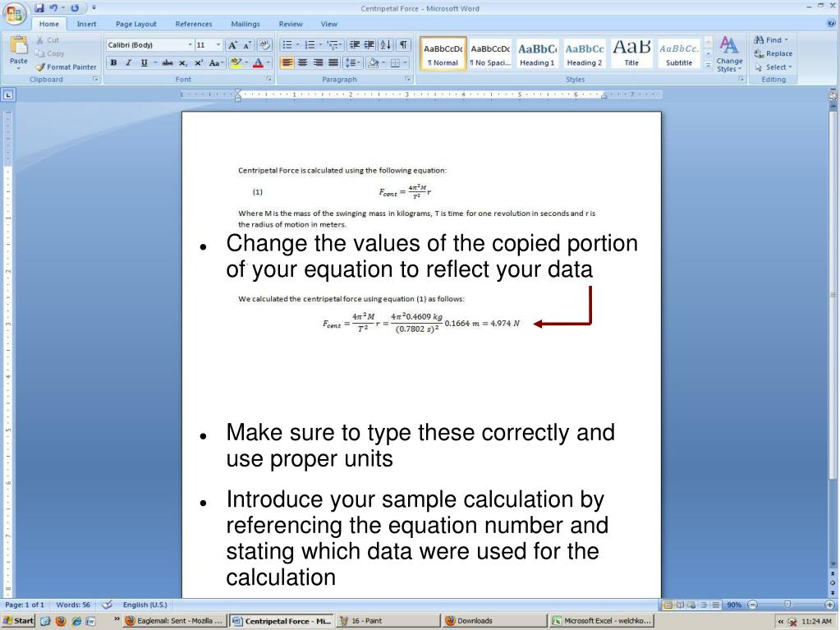Toggle italic formatting
The height and width of the screenshot is (630, 840).
(x=129, y=62)
